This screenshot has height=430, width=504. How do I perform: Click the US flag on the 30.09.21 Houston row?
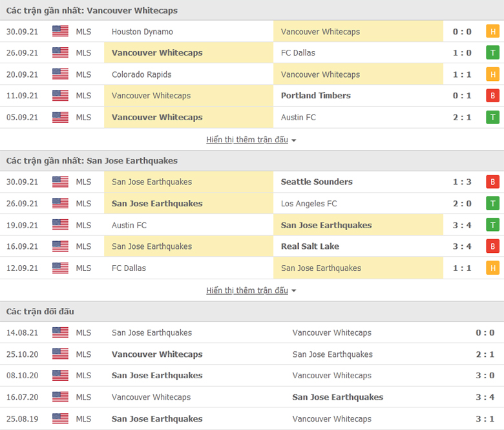click(60, 31)
